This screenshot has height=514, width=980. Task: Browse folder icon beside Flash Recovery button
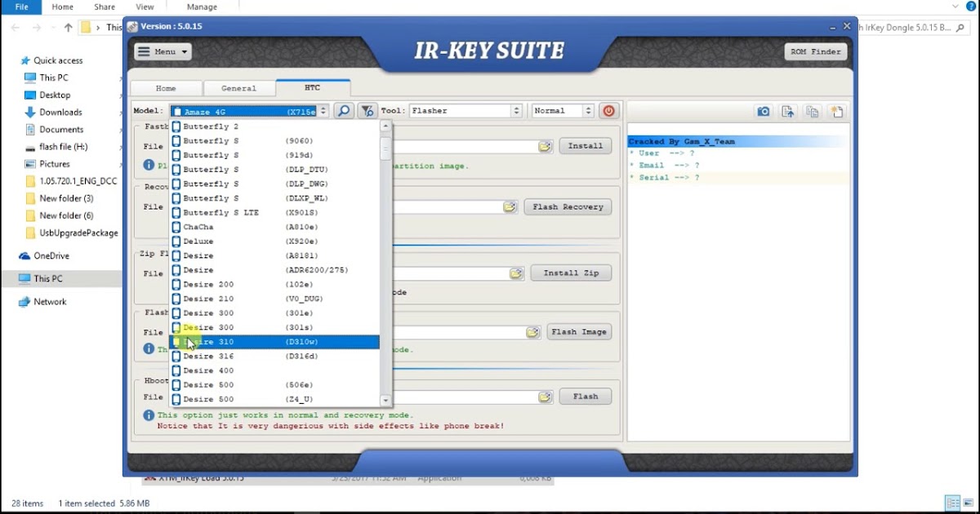(x=510, y=207)
